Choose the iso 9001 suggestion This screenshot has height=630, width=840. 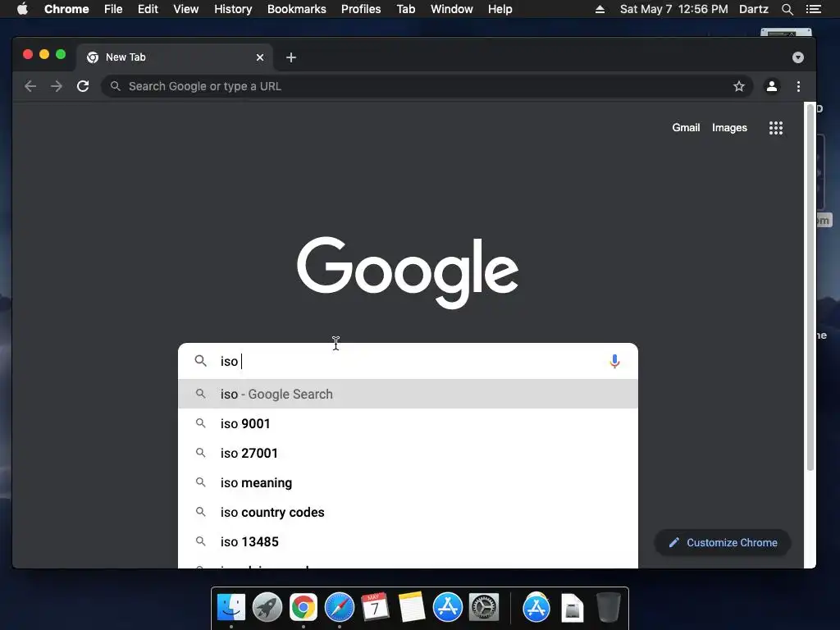coord(408,423)
